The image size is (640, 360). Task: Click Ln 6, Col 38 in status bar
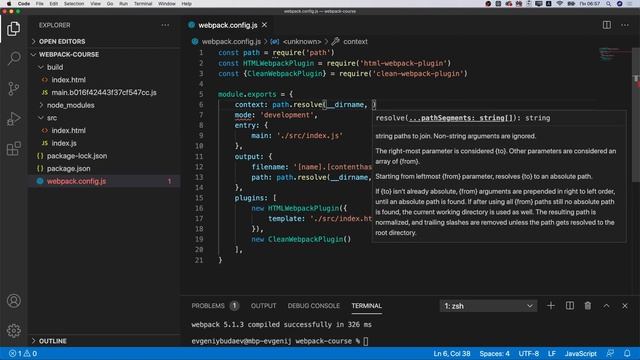tap(451, 353)
